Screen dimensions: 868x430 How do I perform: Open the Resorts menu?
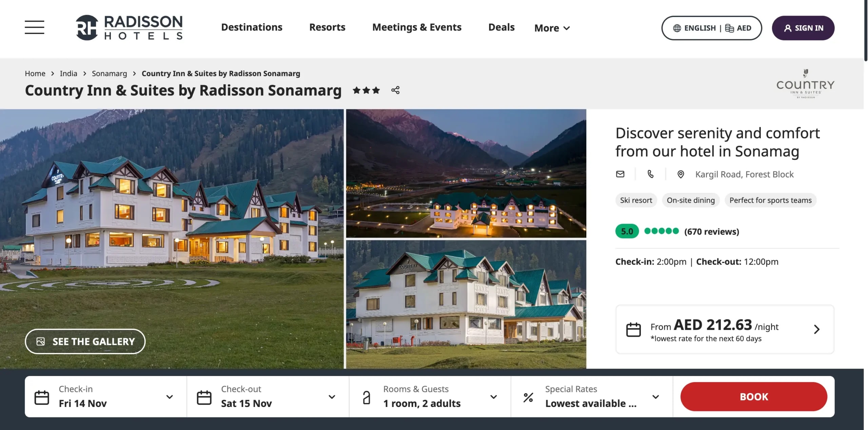[327, 27]
